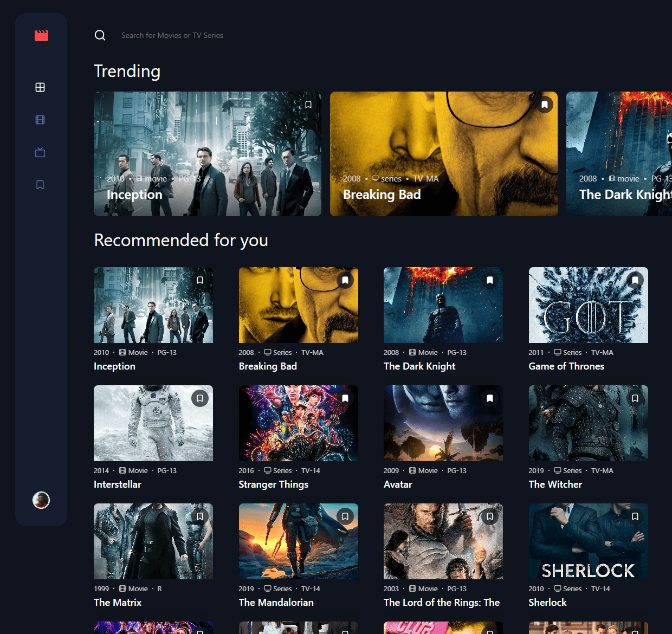Viewport: 672px width, 634px height.
Task: Click The Matrix title link
Action: point(118,603)
